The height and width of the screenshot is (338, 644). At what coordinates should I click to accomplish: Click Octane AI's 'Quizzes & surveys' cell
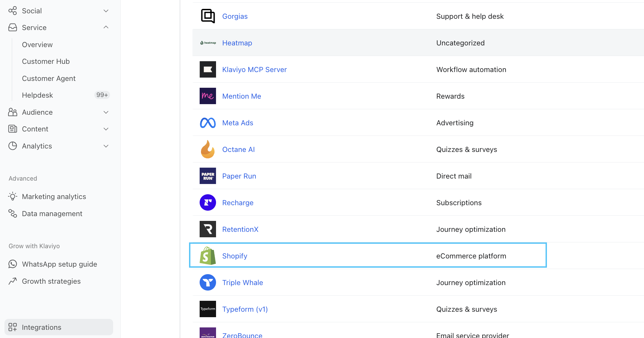(x=467, y=149)
